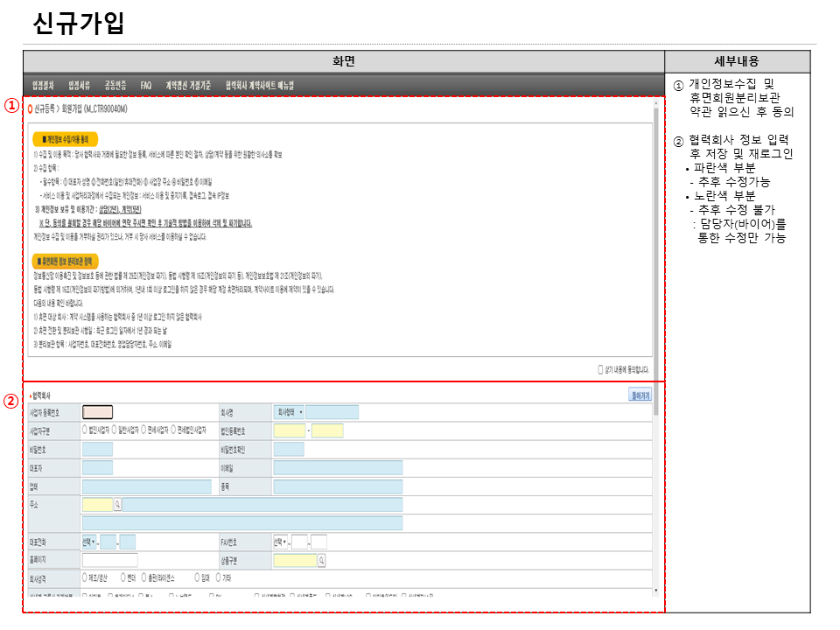The height and width of the screenshot is (630, 840).
Task: Click the 사업자 등록번호 input field
Action: [97, 412]
